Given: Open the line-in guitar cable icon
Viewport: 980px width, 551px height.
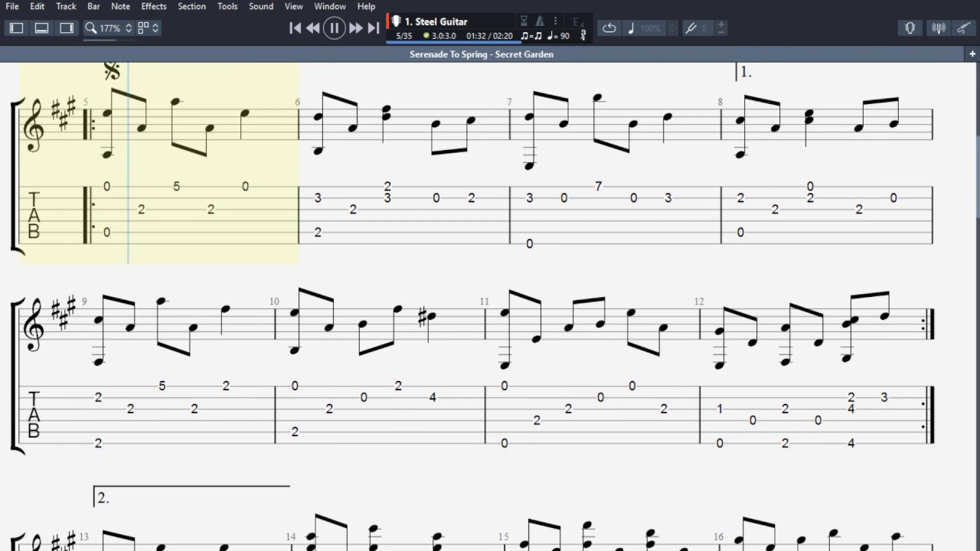Looking at the screenshot, I should click(964, 28).
